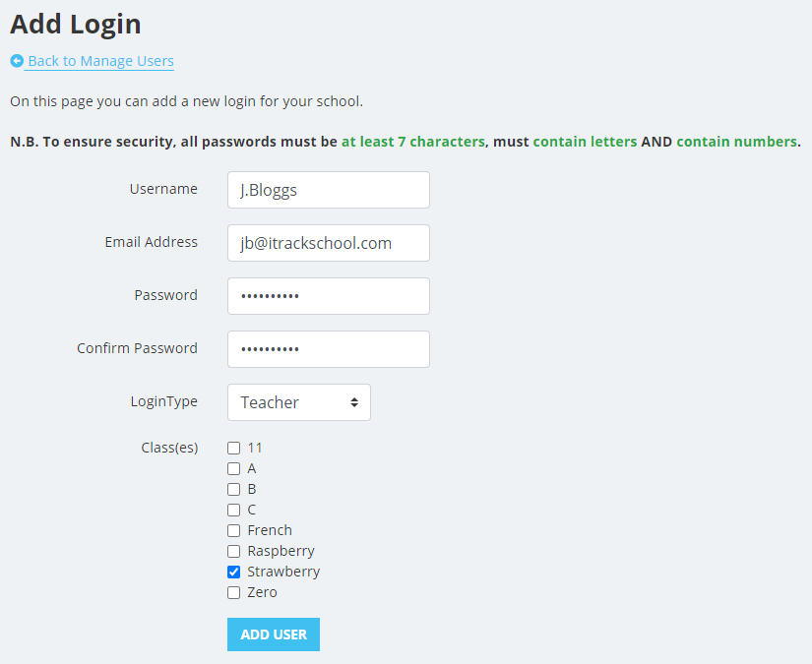The width and height of the screenshot is (812, 664).
Task: Click the Username field containing J.Bloggs
Action: click(x=328, y=190)
